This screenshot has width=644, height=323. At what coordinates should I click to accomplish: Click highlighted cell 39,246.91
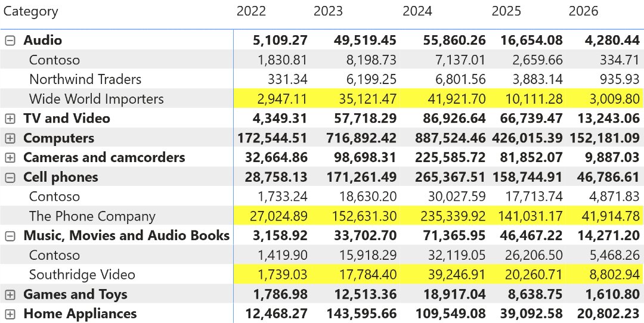click(457, 275)
